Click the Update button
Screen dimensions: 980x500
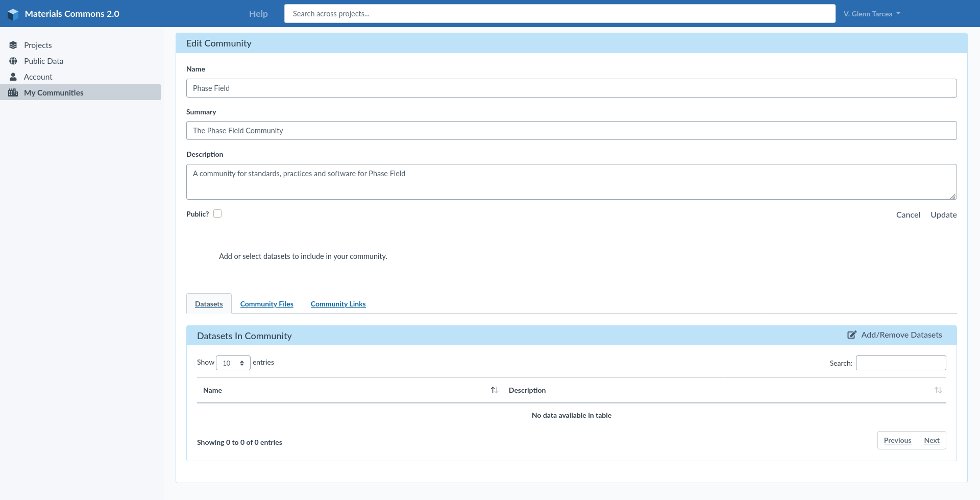click(x=943, y=215)
